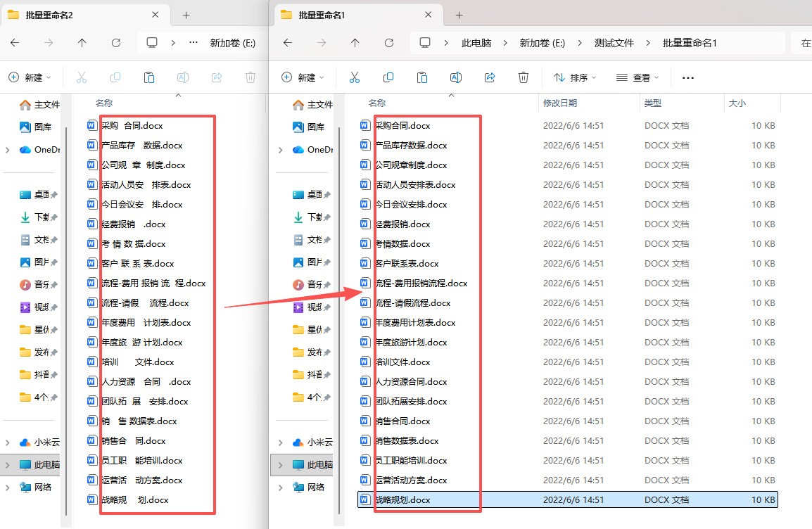Image resolution: width=812 pixels, height=529 pixels.
Task: Click Cut icon in 批量重命名1 window
Action: (x=354, y=77)
